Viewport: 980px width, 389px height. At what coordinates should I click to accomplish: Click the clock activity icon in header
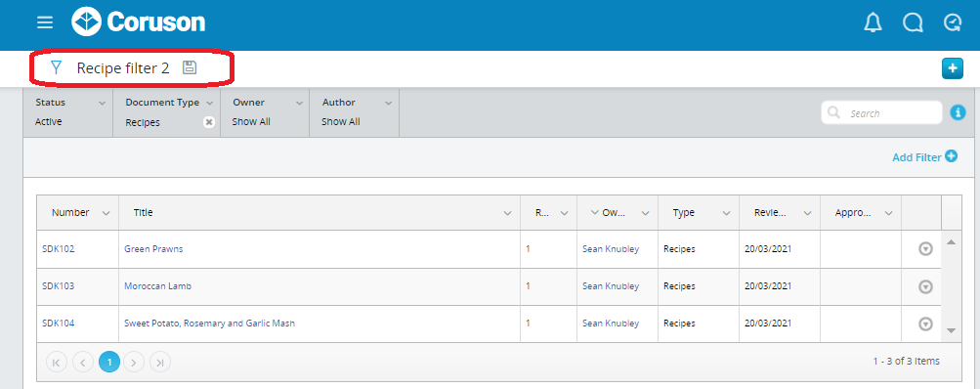click(953, 23)
